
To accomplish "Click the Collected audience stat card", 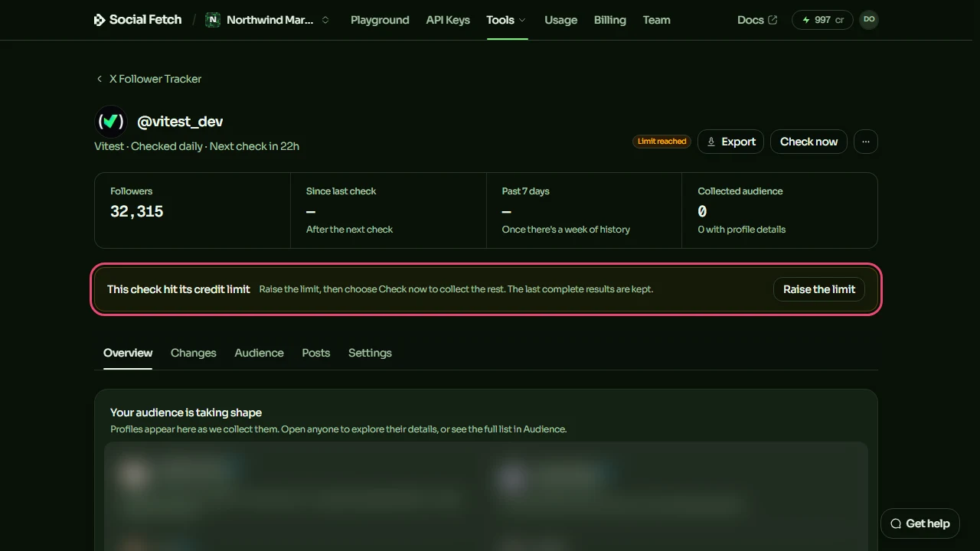I will [779, 210].
